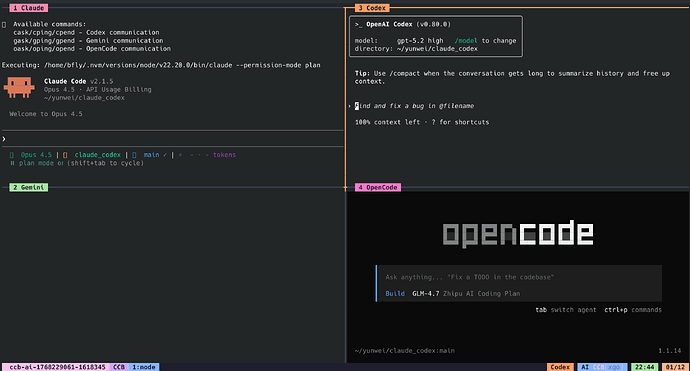Click 'GLM-4.7' model name in OpenCode
This screenshot has width=690, height=371.
click(426, 294)
